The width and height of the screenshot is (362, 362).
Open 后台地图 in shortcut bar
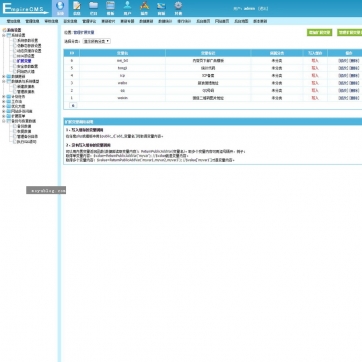click(x=241, y=21)
